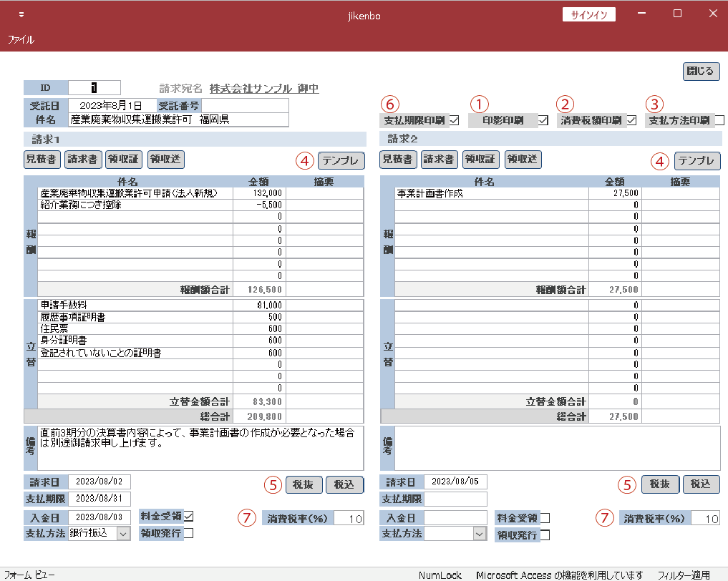Image resolution: width=728 pixels, height=581 pixels.
Task: Enable the 支払方法印刷 checkbox
Action: (719, 120)
